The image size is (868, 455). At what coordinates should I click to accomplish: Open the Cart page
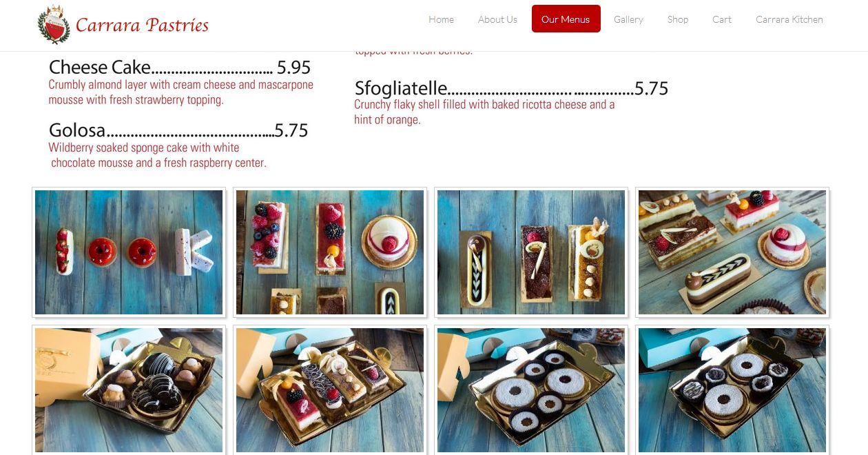(722, 19)
